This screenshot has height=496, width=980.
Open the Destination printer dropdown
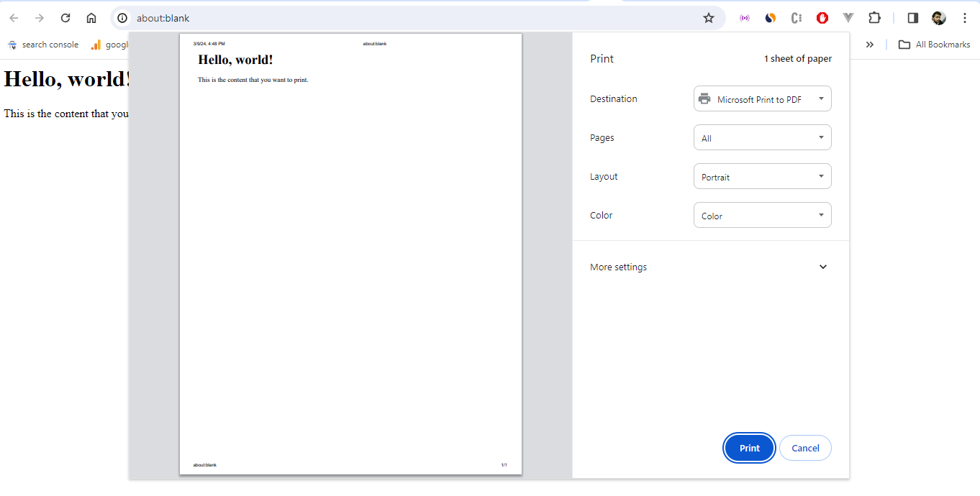[762, 99]
